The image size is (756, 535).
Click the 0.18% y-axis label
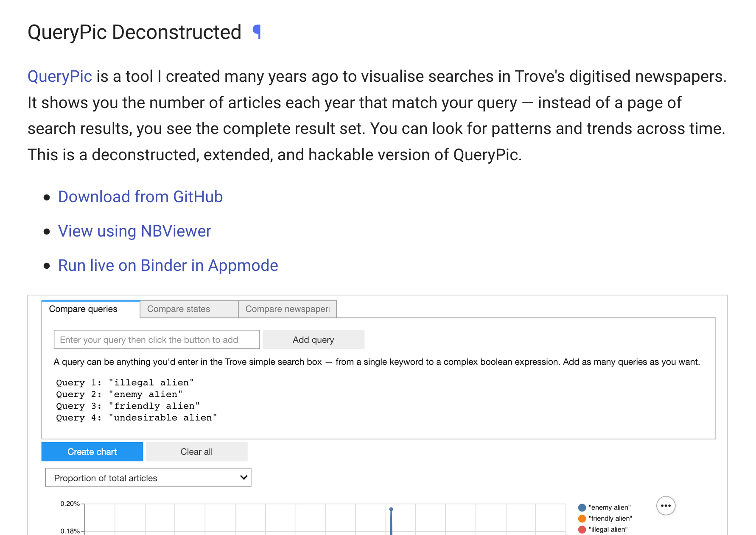(70, 531)
